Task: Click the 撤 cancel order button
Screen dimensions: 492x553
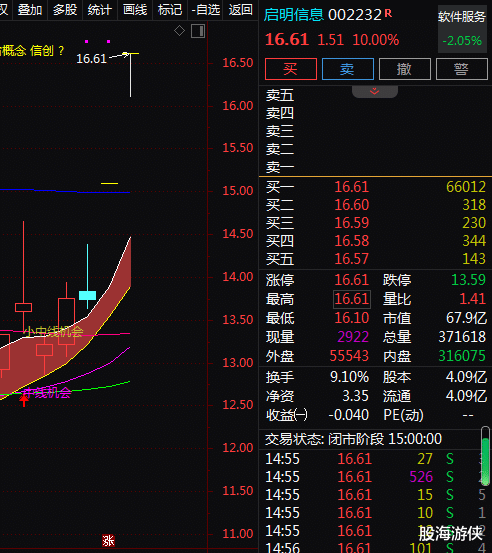Action: [x=405, y=69]
